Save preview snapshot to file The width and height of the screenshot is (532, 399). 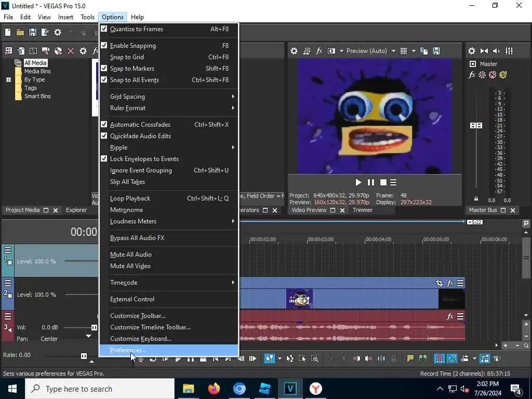436,51
